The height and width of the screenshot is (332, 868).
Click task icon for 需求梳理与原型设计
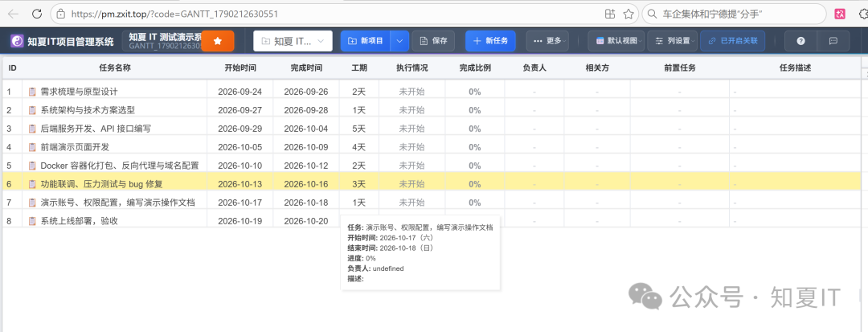[32, 92]
